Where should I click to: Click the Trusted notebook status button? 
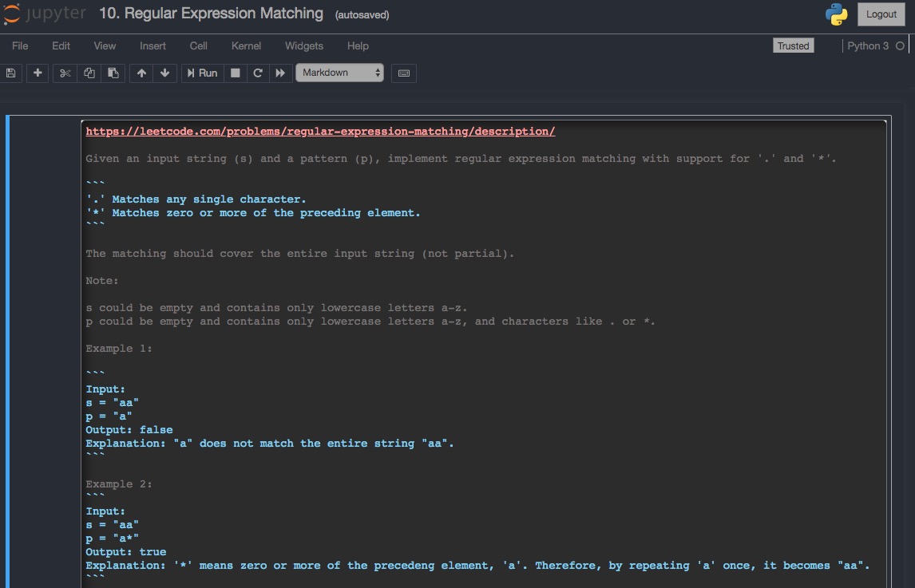point(793,45)
